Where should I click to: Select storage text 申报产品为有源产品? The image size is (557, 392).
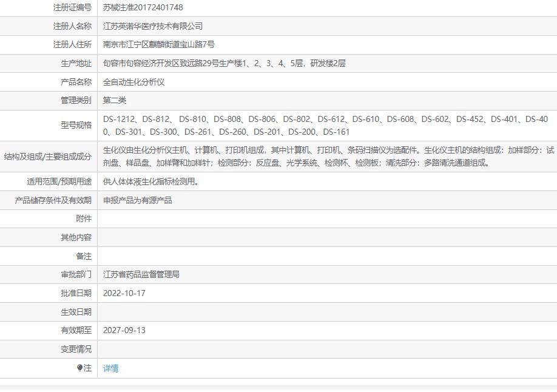pos(138,200)
